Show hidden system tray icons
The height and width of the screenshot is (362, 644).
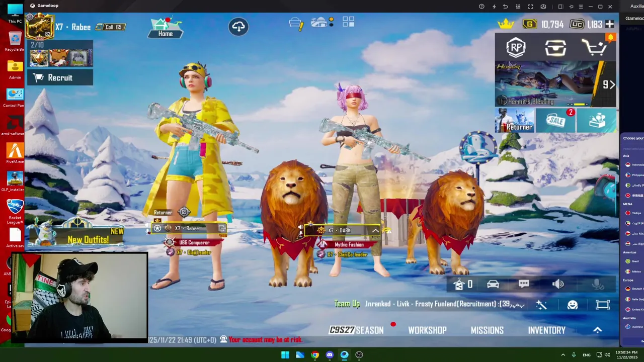(563, 355)
